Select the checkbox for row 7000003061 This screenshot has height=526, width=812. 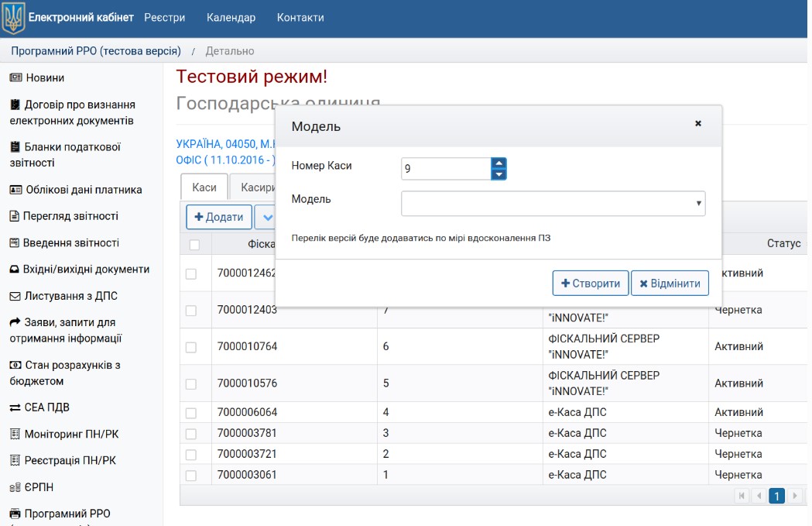191,475
